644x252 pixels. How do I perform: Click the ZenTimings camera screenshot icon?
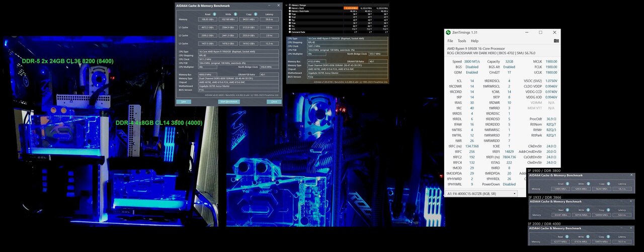(556, 41)
